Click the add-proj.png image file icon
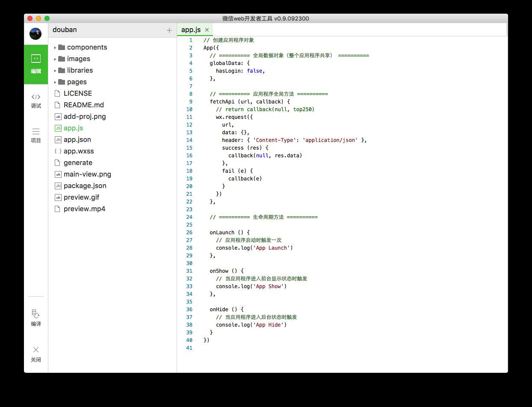The height and width of the screenshot is (407, 532). [x=58, y=116]
